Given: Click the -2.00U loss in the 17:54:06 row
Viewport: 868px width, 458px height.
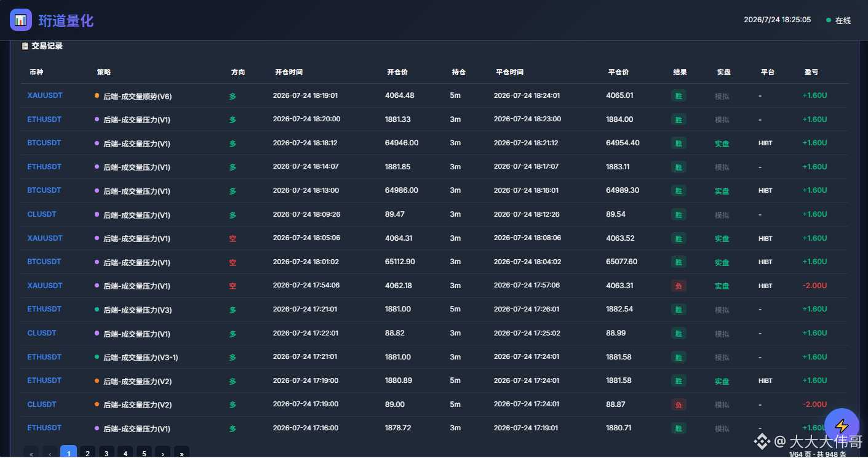Looking at the screenshot, I should pos(814,286).
